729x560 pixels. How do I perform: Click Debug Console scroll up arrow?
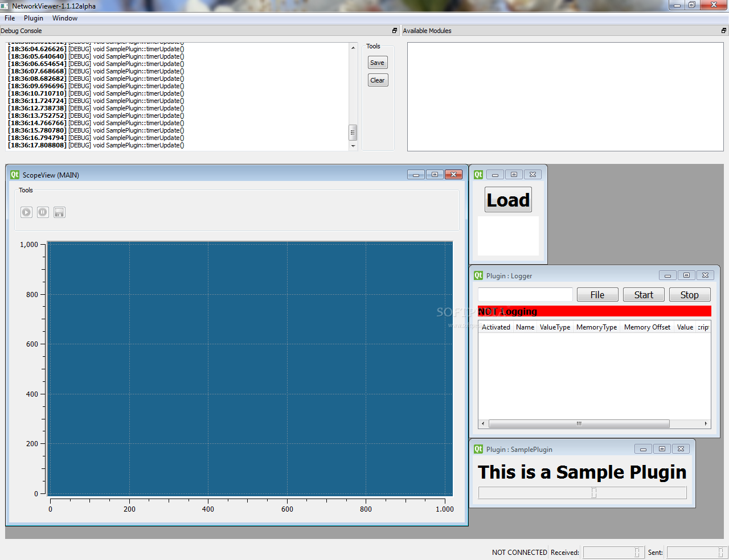tap(353, 48)
